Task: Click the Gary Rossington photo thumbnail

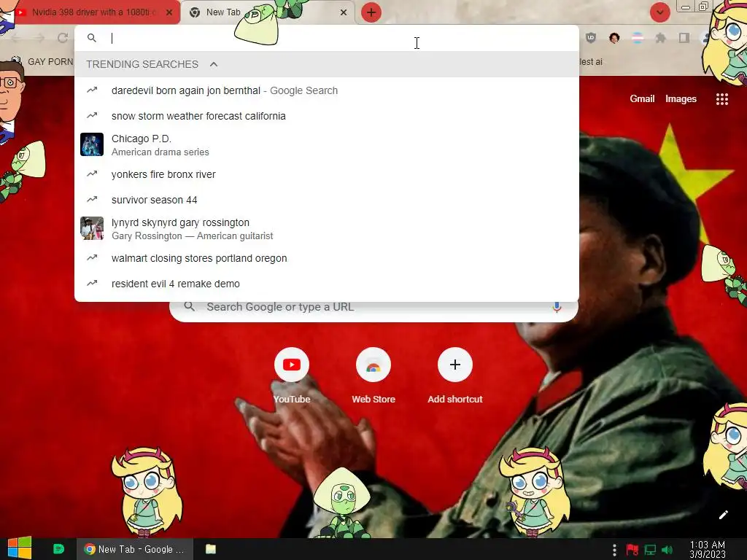Action: 92,228
